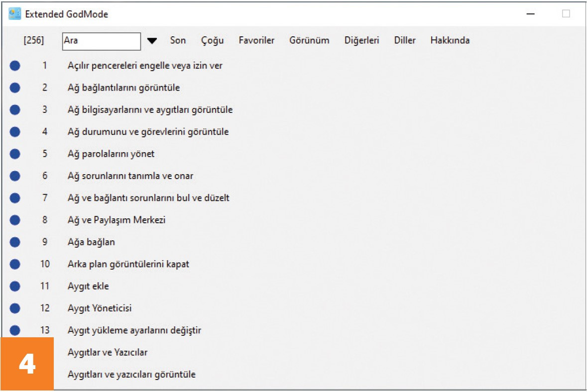The image size is (587, 392).
Task: Minimize the Extended GodMode window
Action: tap(530, 14)
